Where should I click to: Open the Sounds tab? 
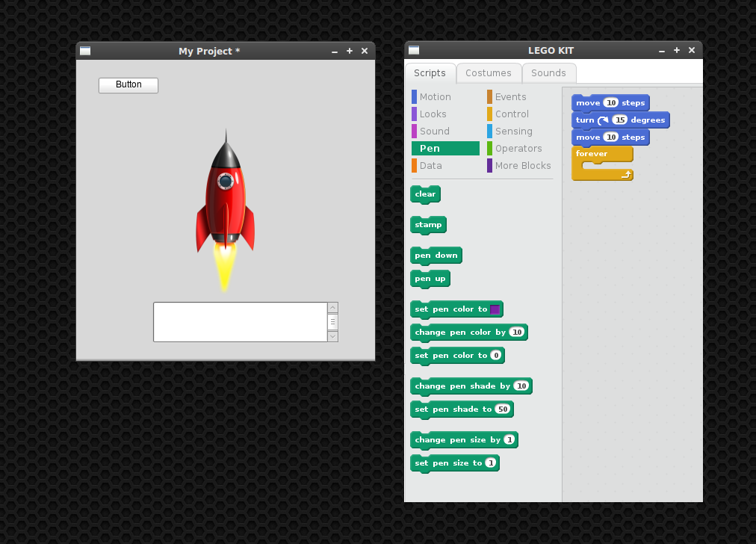(x=548, y=72)
